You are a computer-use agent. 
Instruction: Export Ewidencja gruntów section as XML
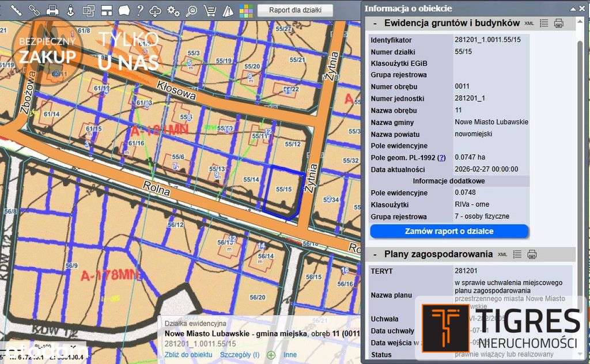click(x=529, y=23)
